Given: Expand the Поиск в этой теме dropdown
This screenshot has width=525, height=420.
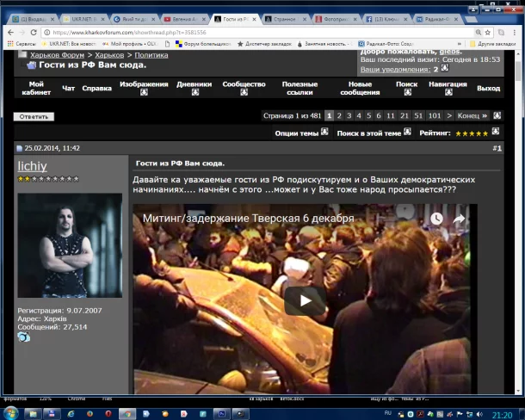Looking at the screenshot, I should coord(407,132).
